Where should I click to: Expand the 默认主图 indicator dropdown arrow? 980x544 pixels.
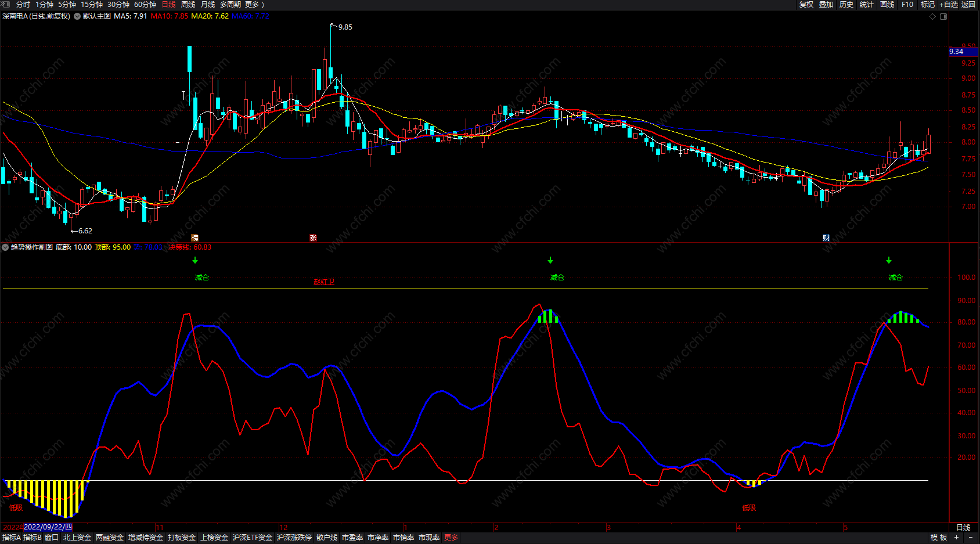77,16
